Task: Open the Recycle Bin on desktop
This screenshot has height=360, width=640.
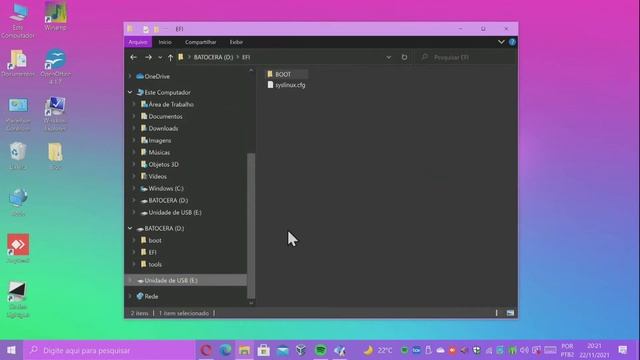Action: [18, 156]
